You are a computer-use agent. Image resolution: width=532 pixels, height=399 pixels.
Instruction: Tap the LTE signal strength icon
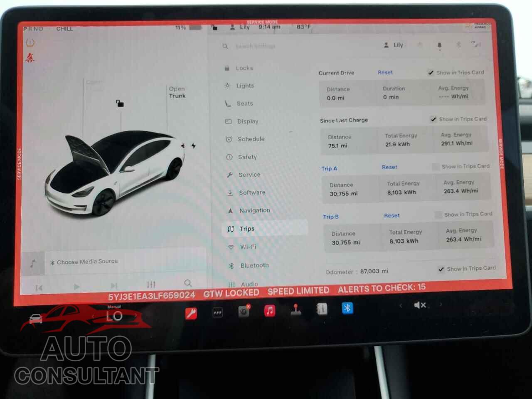(476, 44)
